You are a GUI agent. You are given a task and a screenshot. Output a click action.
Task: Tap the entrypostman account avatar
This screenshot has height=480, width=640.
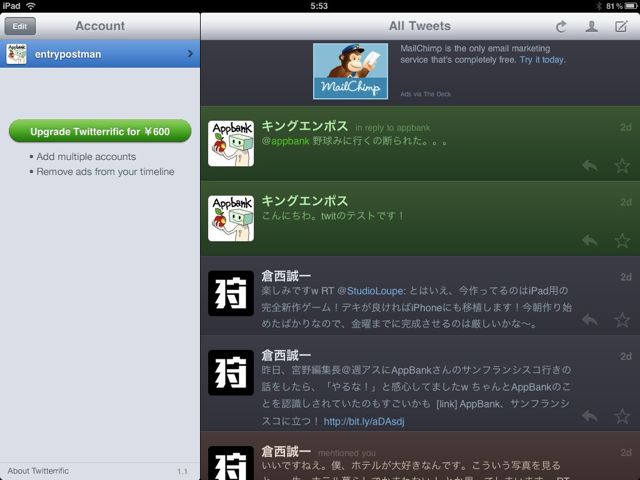coord(16,54)
